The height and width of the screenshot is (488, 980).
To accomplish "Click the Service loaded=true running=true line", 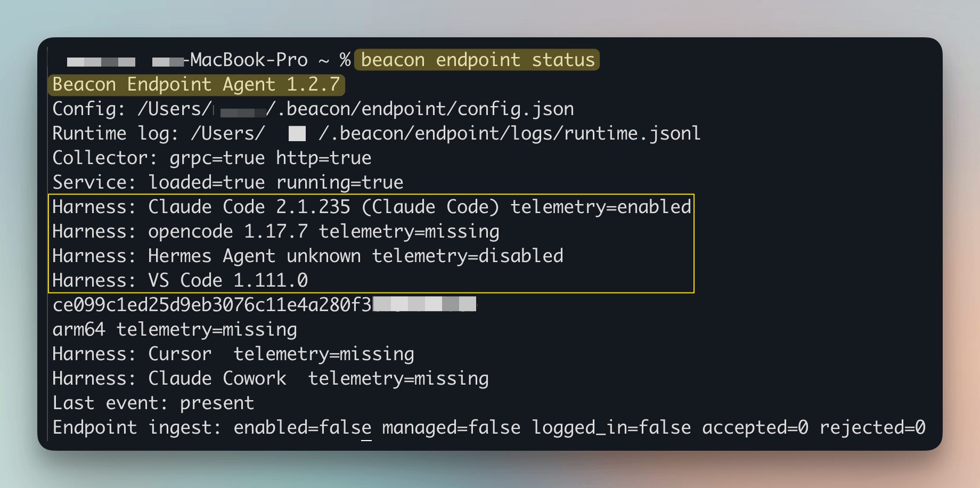I will pyautogui.click(x=227, y=183).
